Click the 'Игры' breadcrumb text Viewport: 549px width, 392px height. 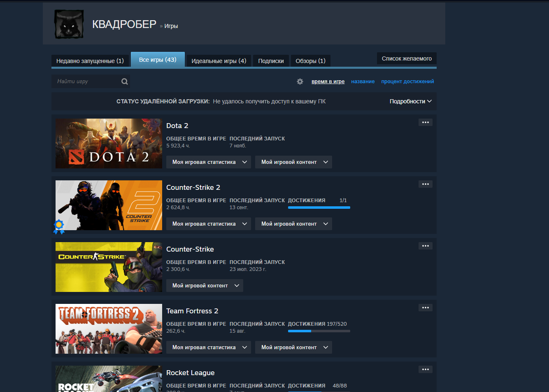point(171,26)
